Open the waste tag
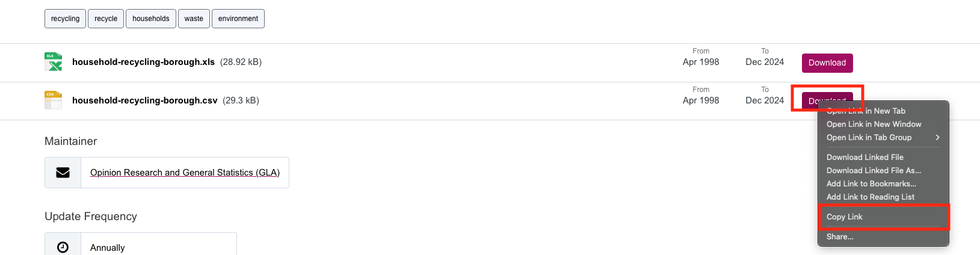This screenshot has height=255, width=980. tap(194, 19)
